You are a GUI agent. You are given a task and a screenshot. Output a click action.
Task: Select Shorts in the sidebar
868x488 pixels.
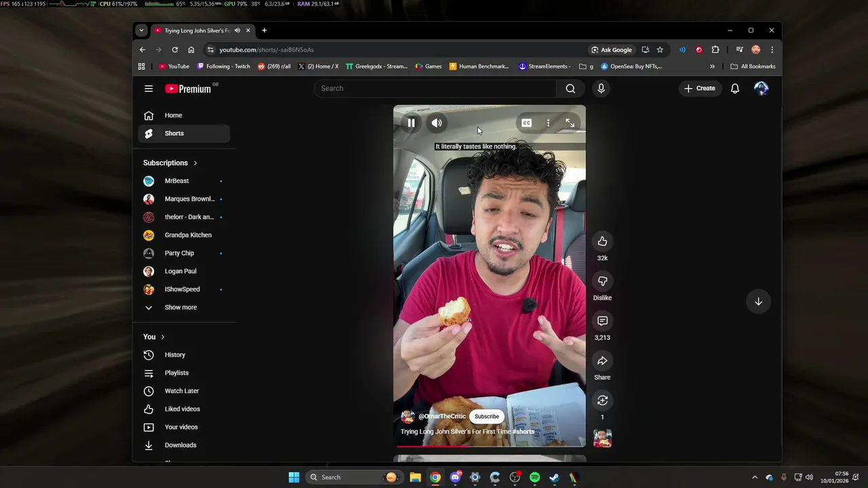(184, 134)
